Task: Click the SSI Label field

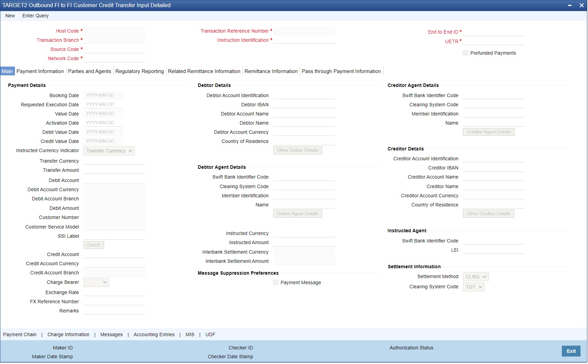Action: point(114,236)
